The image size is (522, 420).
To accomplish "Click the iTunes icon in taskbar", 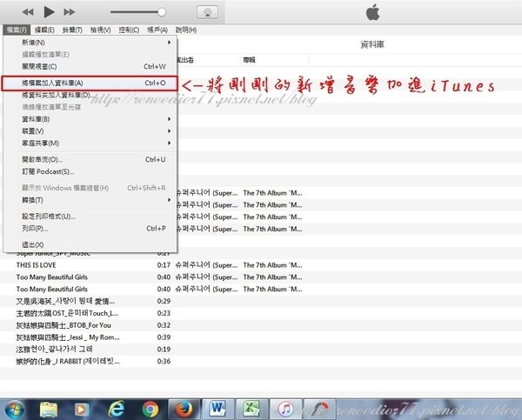I will [x=285, y=410].
